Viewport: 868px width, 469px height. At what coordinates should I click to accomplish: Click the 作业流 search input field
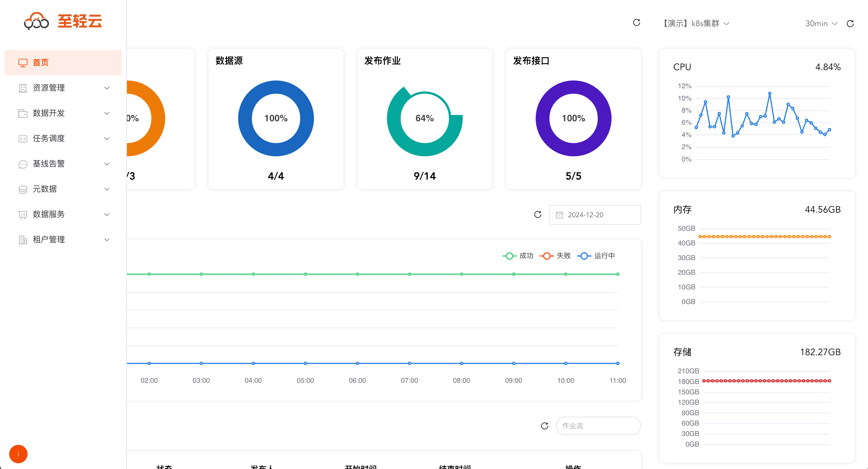click(x=598, y=426)
